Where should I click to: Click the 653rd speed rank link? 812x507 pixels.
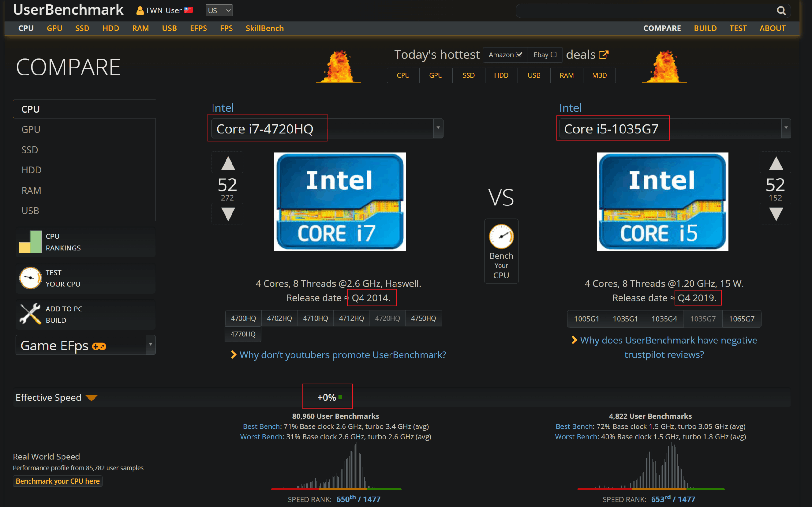673,499
